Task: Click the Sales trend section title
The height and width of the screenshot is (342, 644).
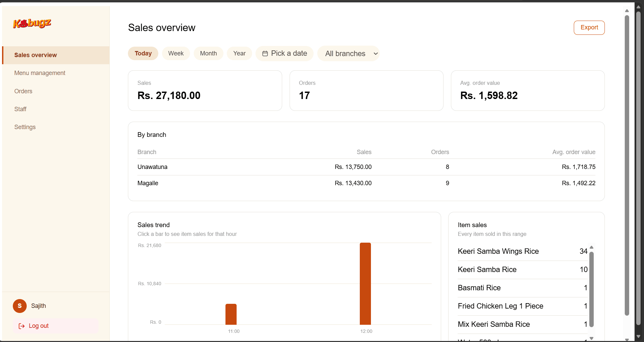Action: pyautogui.click(x=154, y=225)
